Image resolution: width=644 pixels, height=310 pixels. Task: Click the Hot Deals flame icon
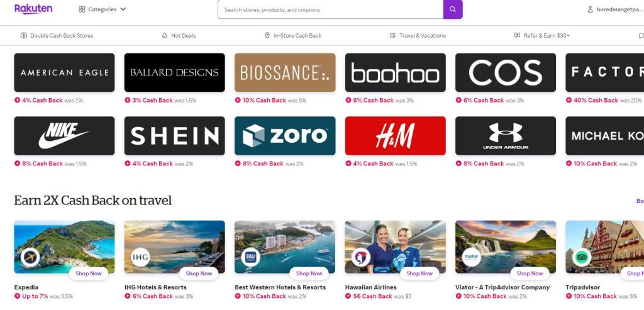165,36
